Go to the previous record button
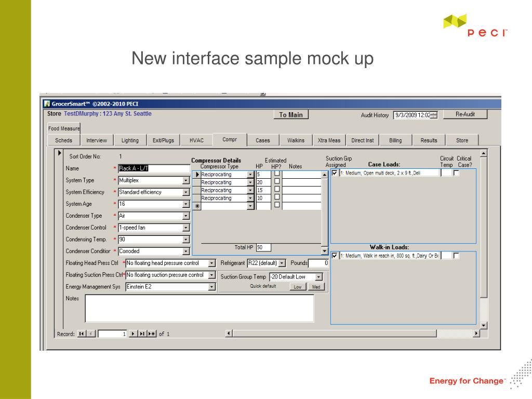This screenshot has height=399, width=532. tap(91, 334)
